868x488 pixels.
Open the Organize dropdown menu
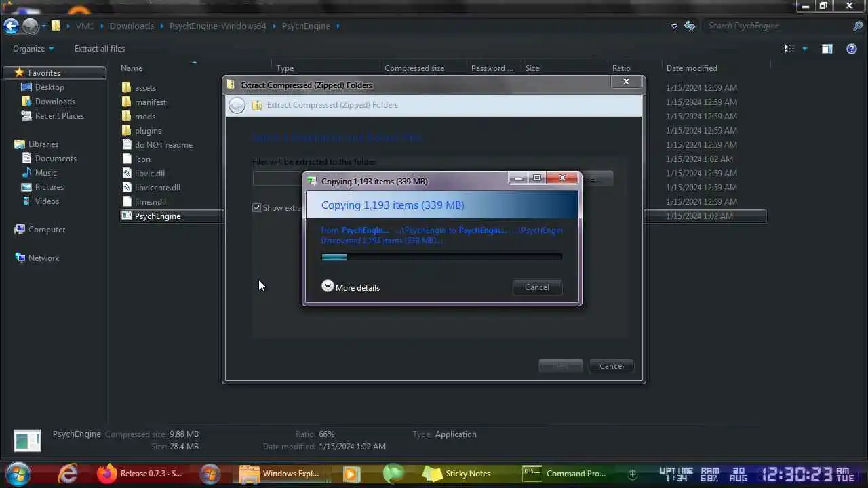point(33,49)
